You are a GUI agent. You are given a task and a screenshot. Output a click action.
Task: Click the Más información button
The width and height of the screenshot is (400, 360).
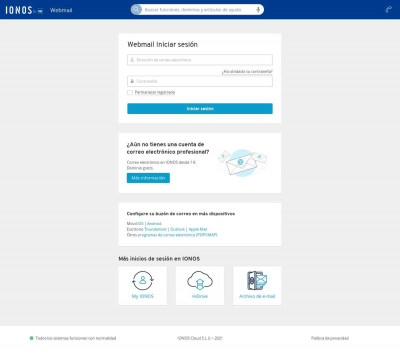coord(148,178)
